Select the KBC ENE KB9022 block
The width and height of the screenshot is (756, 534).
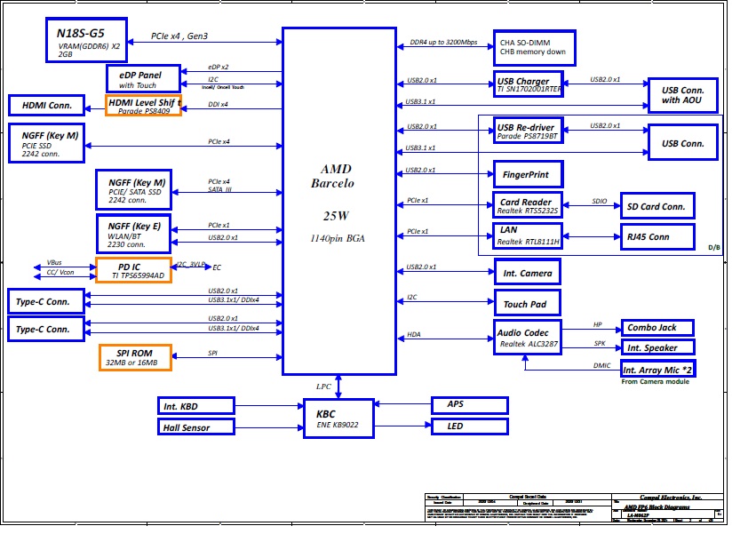tap(339, 418)
